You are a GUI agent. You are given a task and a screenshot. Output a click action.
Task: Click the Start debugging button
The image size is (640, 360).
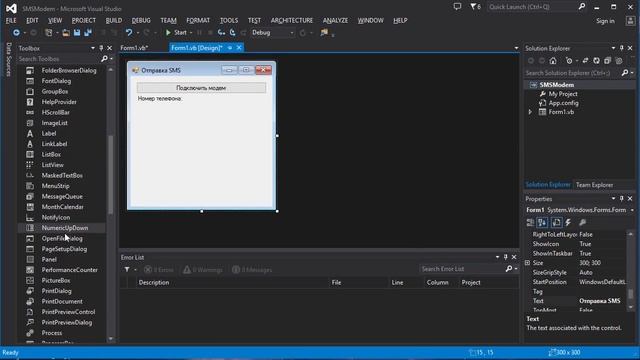point(176,33)
